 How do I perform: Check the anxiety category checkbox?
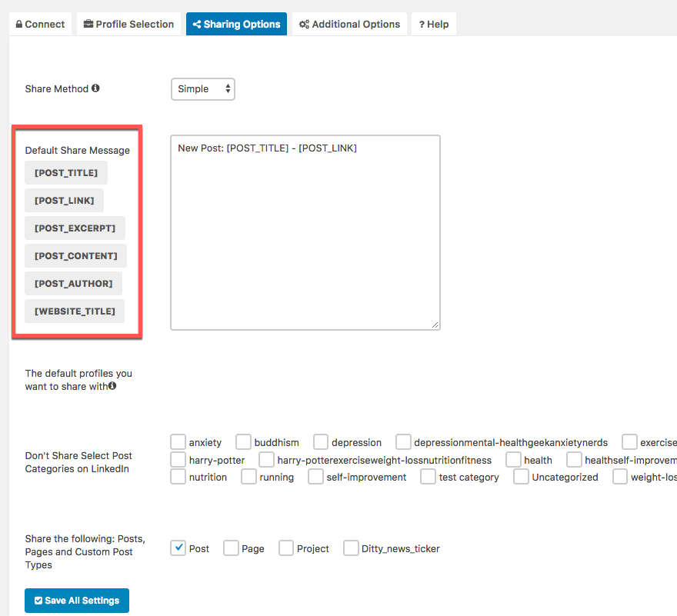(x=178, y=442)
